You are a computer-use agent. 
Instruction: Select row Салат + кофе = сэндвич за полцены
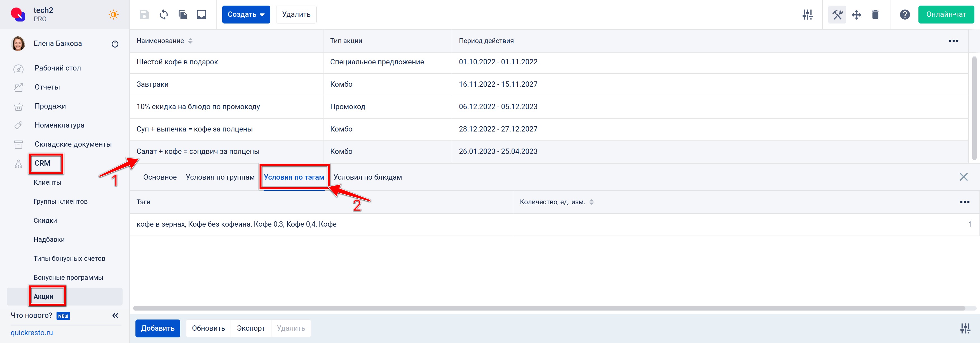[x=549, y=152]
